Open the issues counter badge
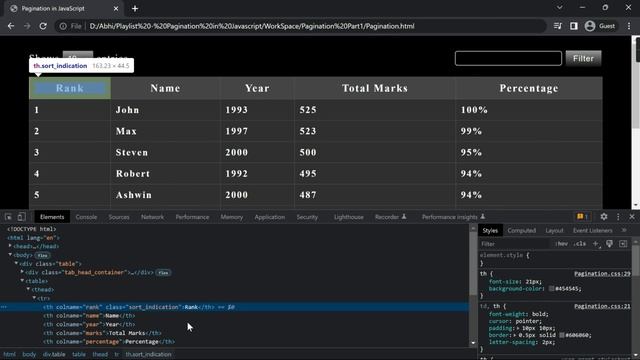Screen dimensions: 640x360 pyautogui.click(x=582, y=217)
